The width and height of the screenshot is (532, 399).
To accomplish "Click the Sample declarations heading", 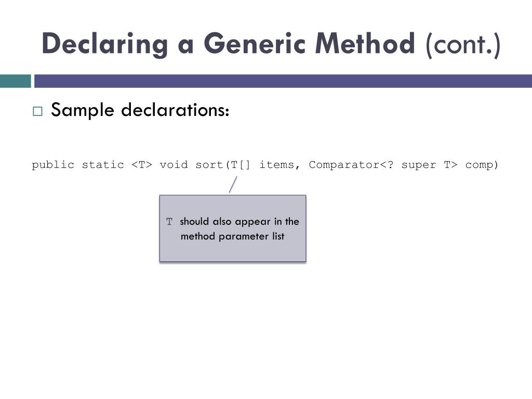I will point(140,110).
